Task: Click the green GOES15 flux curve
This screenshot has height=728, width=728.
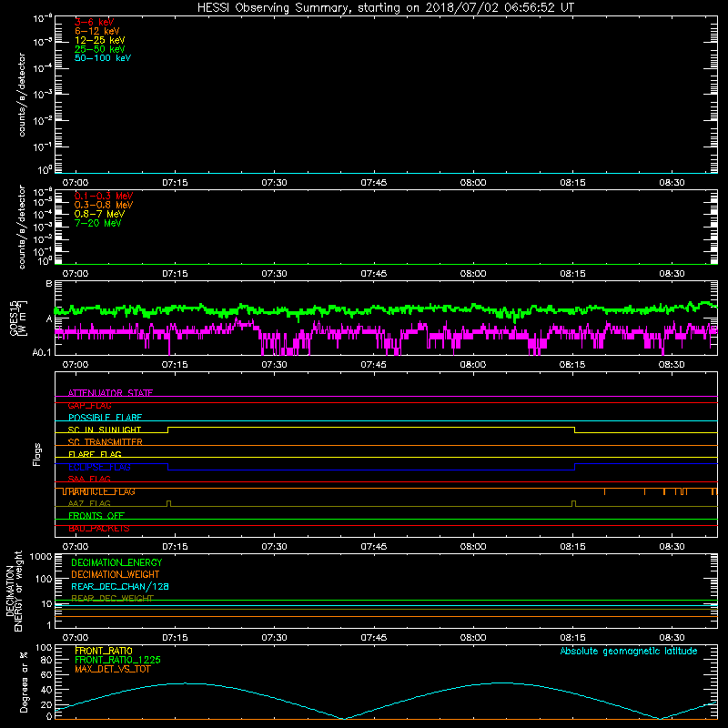Action: click(x=385, y=309)
